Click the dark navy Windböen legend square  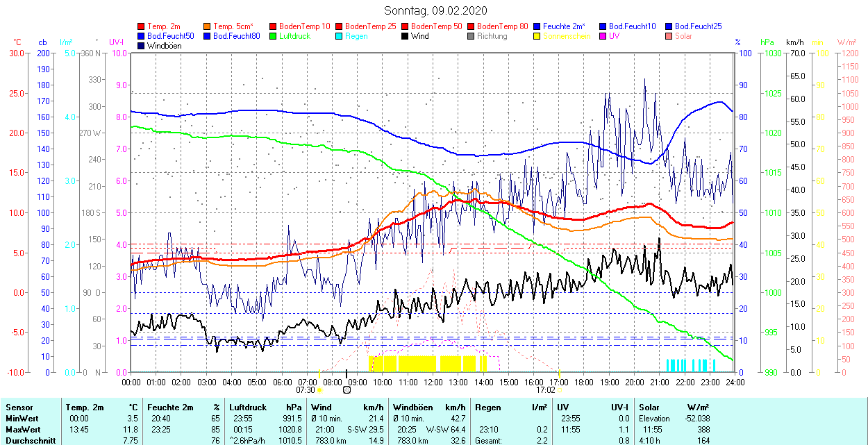pyautogui.click(x=142, y=46)
